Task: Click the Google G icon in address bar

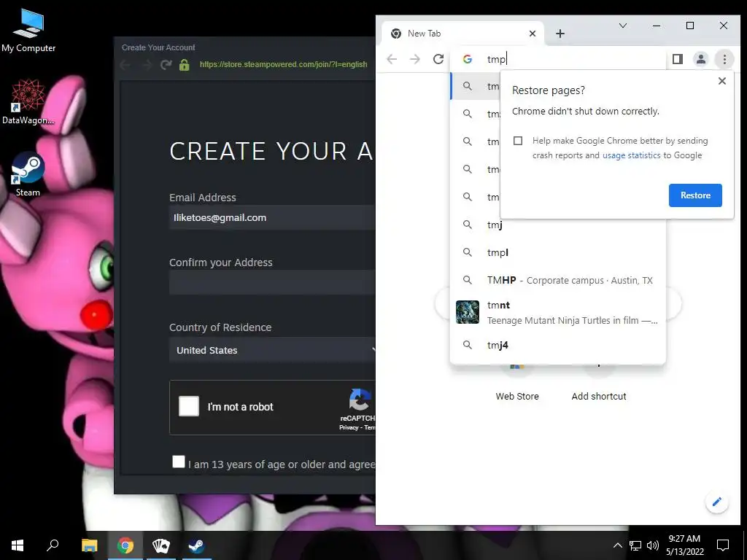Action: pos(468,59)
